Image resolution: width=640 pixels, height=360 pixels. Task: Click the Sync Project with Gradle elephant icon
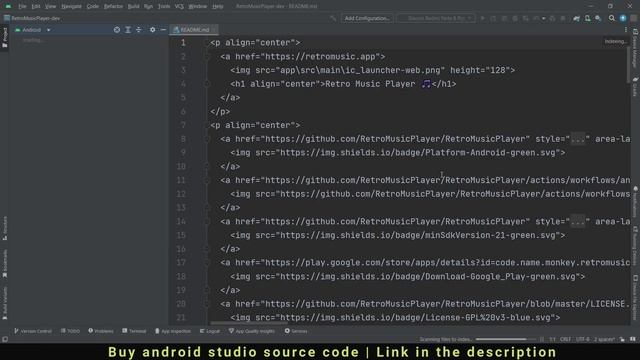pos(576,18)
